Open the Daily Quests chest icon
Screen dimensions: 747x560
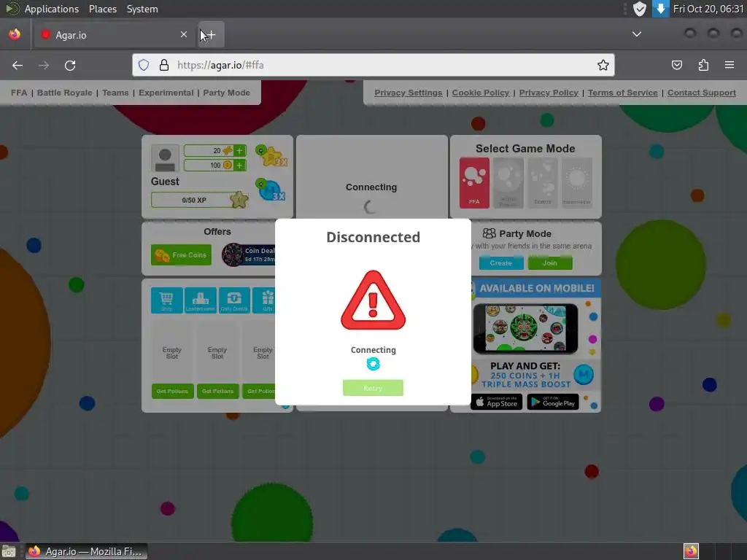(234, 300)
